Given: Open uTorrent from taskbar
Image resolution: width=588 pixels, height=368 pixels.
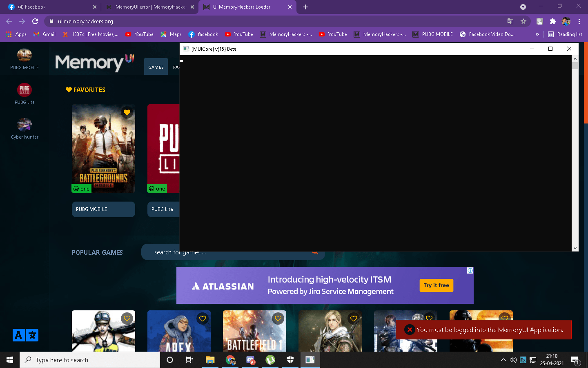Looking at the screenshot, I should click(270, 360).
